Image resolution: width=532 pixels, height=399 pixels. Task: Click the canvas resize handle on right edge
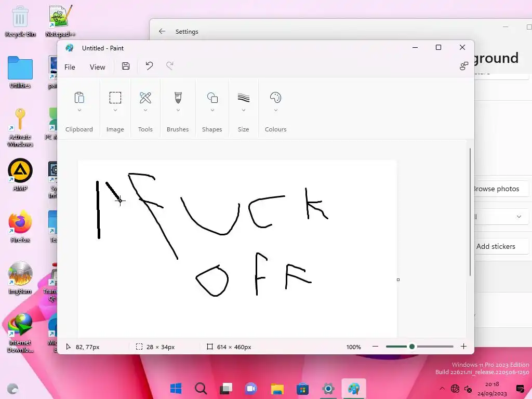(x=398, y=280)
